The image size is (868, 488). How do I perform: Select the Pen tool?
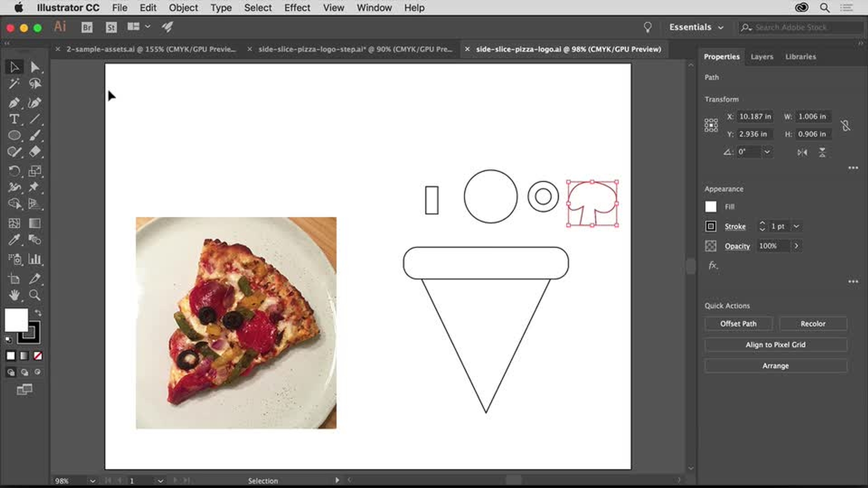tap(14, 102)
